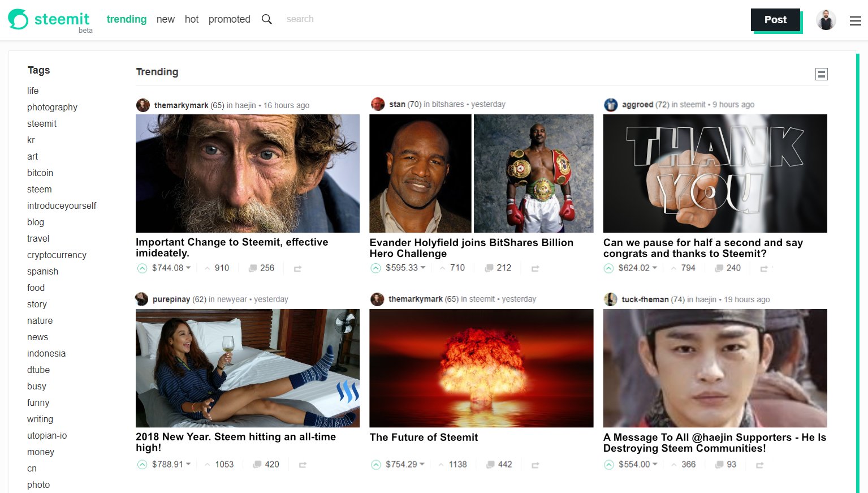Expand the $754.29 payout dropdown

(422, 465)
